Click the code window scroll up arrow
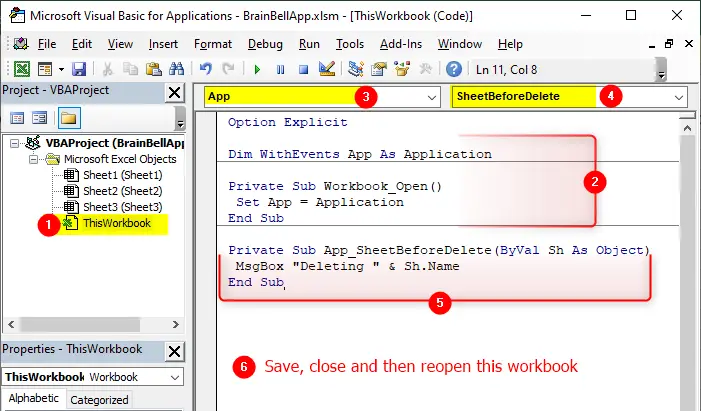Image resolution: width=701 pixels, height=411 pixels. [x=687, y=128]
